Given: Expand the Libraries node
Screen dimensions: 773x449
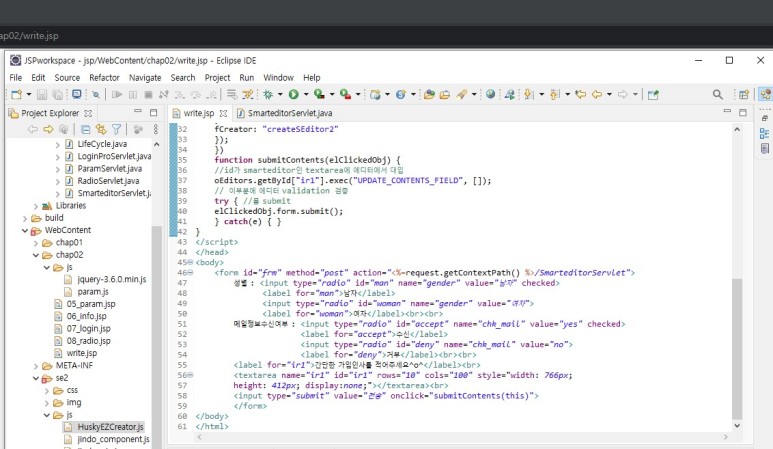Looking at the screenshot, I should tap(35, 206).
